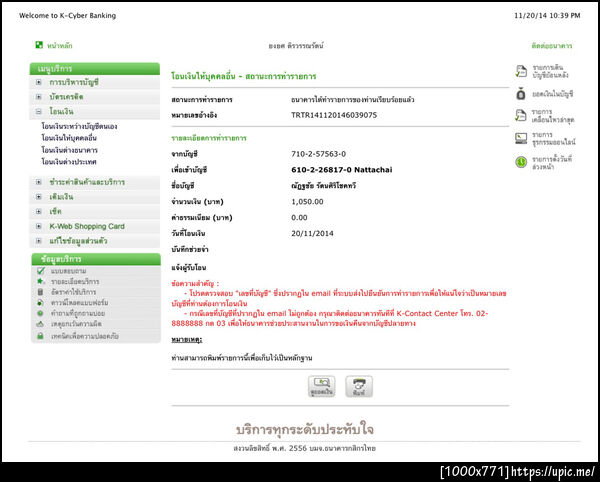Click the green checkmark questionnaire icon

click(x=41, y=271)
